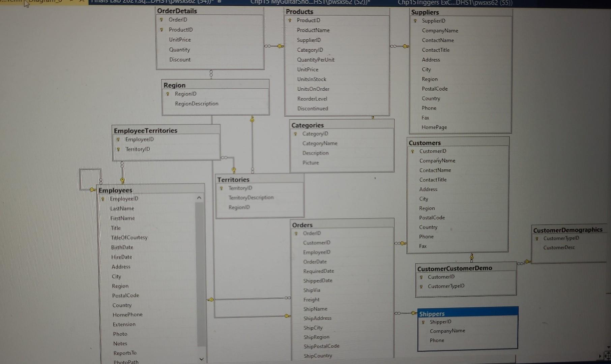The width and height of the screenshot is (611, 364).
Task: Click the key icon beside OrderID in Orders
Action: [295, 233]
